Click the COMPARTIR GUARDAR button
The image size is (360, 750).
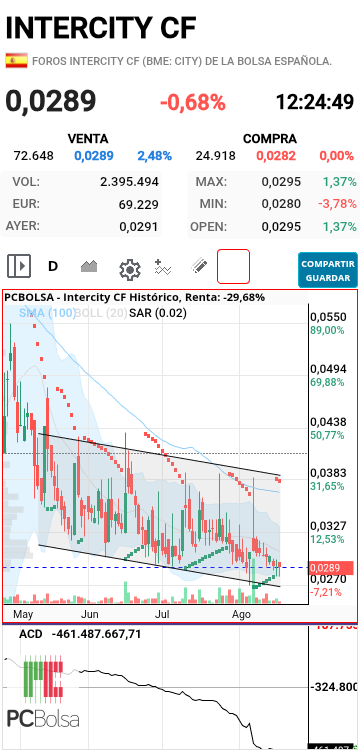[x=327, y=270]
